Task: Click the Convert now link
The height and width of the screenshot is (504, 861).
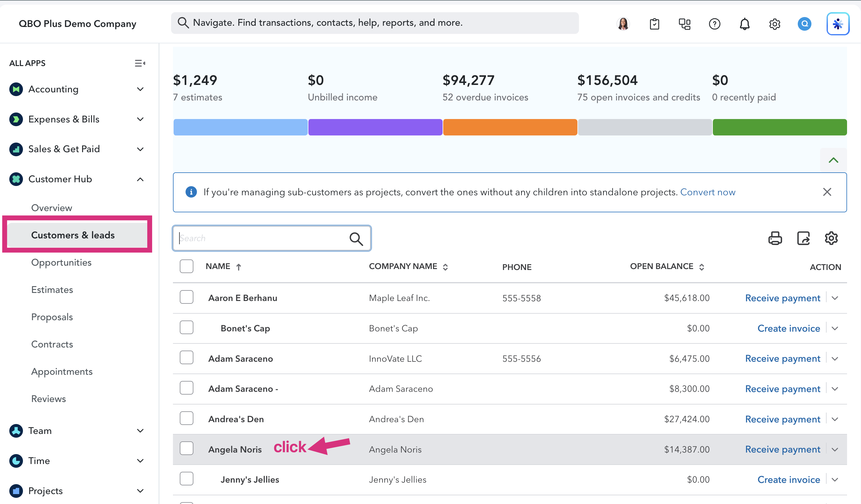Action: [708, 192]
